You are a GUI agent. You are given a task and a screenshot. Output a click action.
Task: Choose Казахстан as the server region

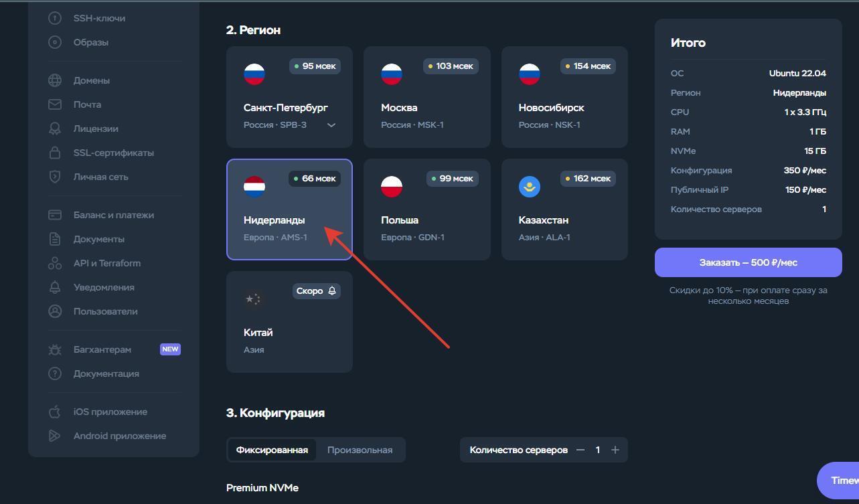coord(564,209)
